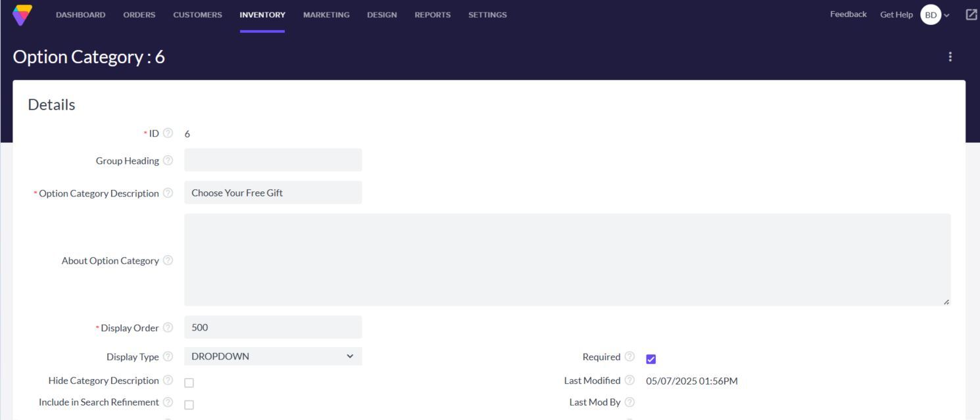This screenshot has width=980, height=420.
Task: Click into the About Option Category textarea
Action: [x=567, y=260]
